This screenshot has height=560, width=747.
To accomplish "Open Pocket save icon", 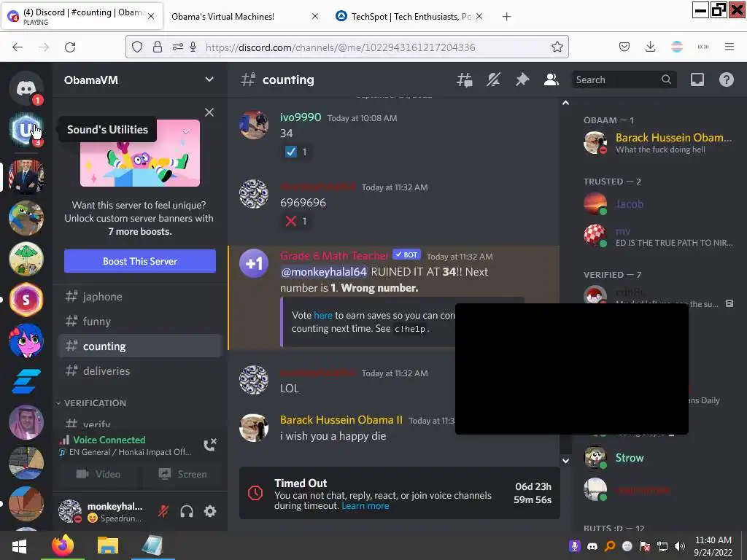I will [x=624, y=47].
